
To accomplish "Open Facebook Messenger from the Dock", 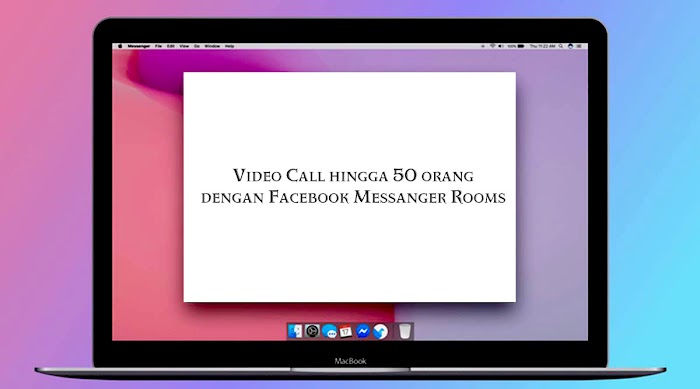I will 363,331.
